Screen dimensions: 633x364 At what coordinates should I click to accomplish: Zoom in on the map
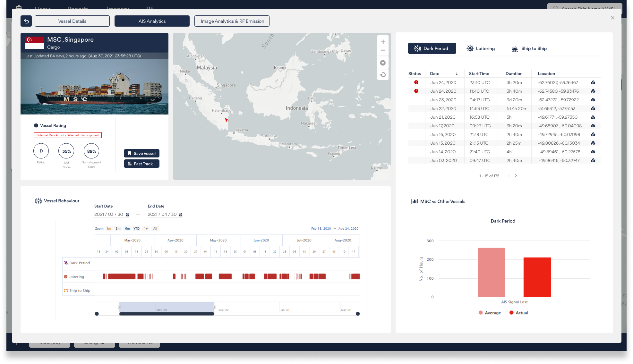383,42
